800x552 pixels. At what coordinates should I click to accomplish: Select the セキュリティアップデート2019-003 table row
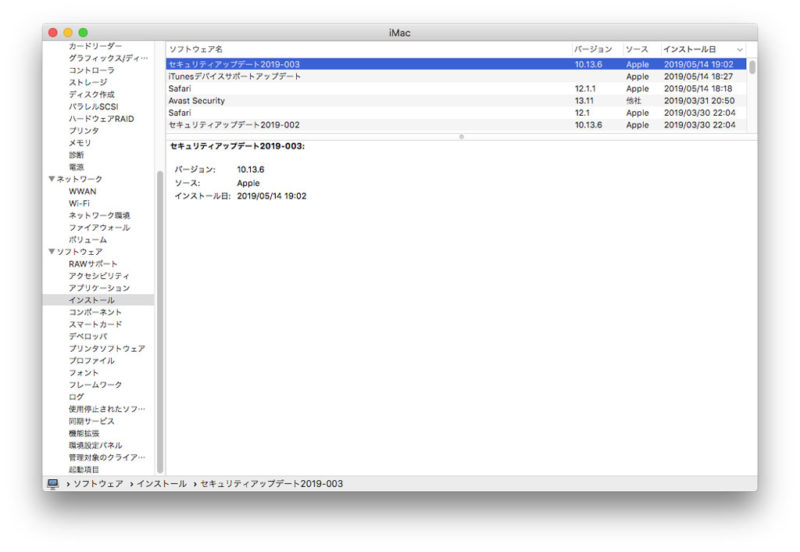click(456, 64)
